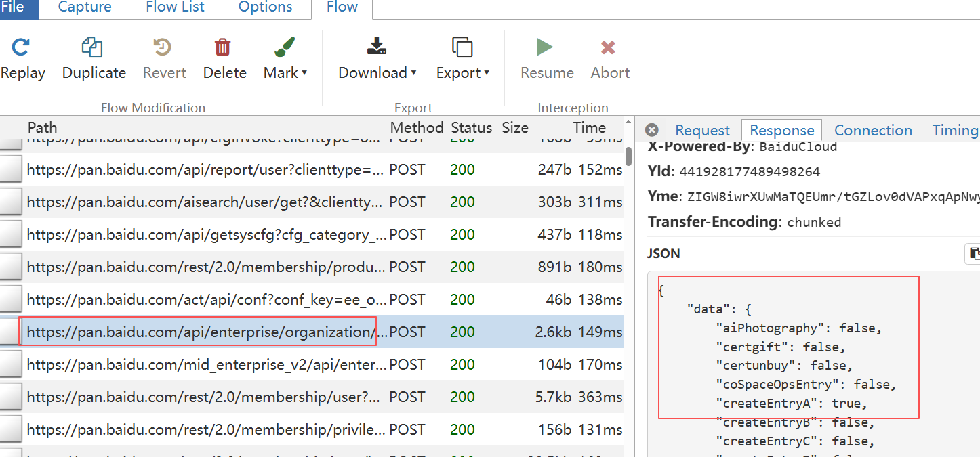Image resolution: width=980 pixels, height=457 pixels.
Task: Resume the intercepted flow
Action: tap(546, 59)
